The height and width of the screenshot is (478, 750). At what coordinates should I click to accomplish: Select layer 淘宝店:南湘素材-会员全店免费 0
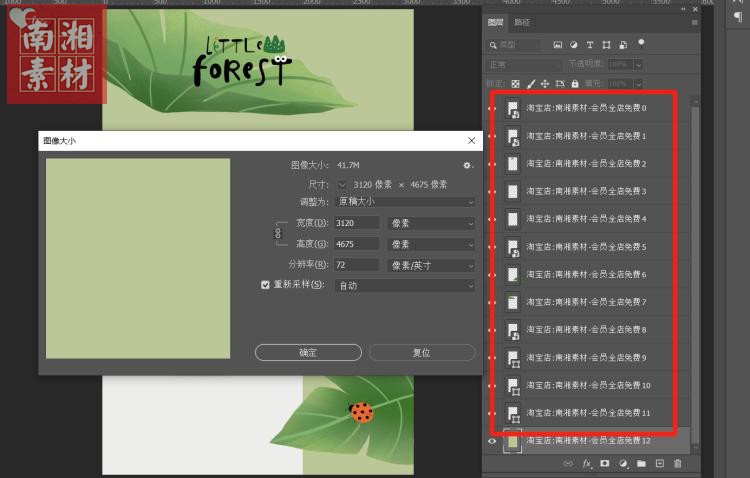586,108
